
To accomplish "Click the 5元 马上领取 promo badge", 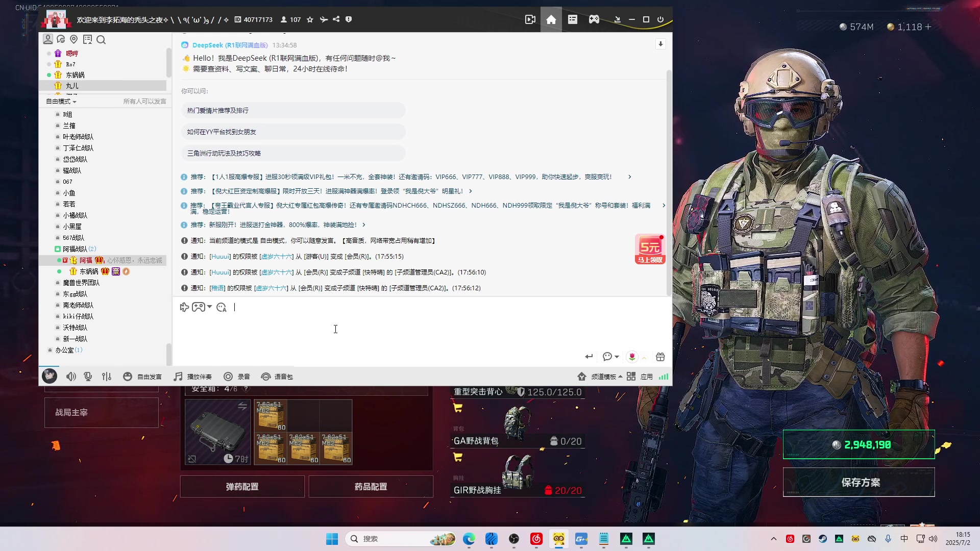I will click(649, 249).
